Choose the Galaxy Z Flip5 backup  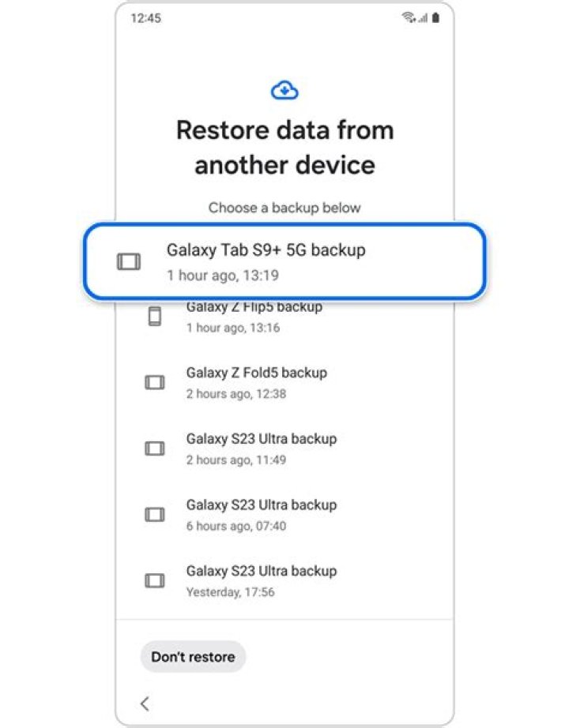(254, 316)
